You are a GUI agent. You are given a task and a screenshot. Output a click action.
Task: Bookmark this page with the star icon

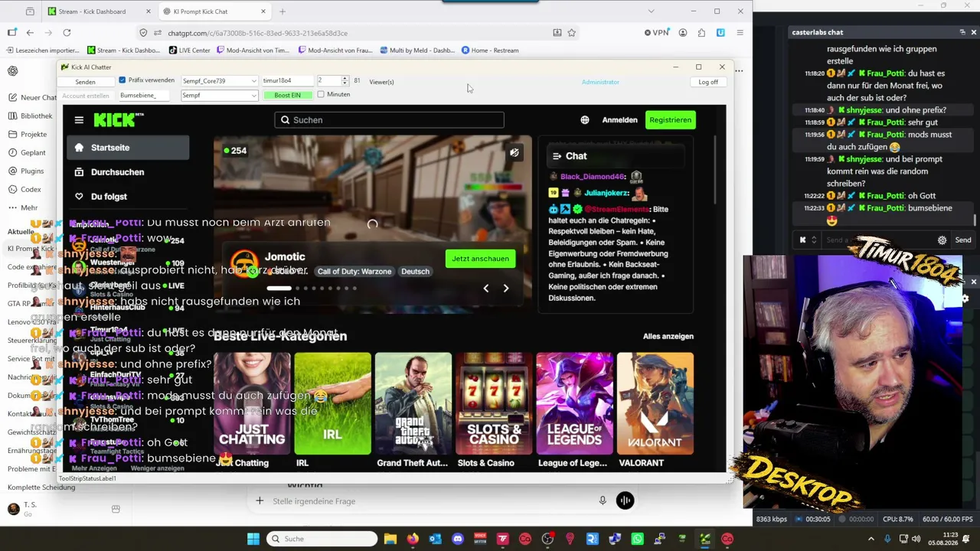571,33
